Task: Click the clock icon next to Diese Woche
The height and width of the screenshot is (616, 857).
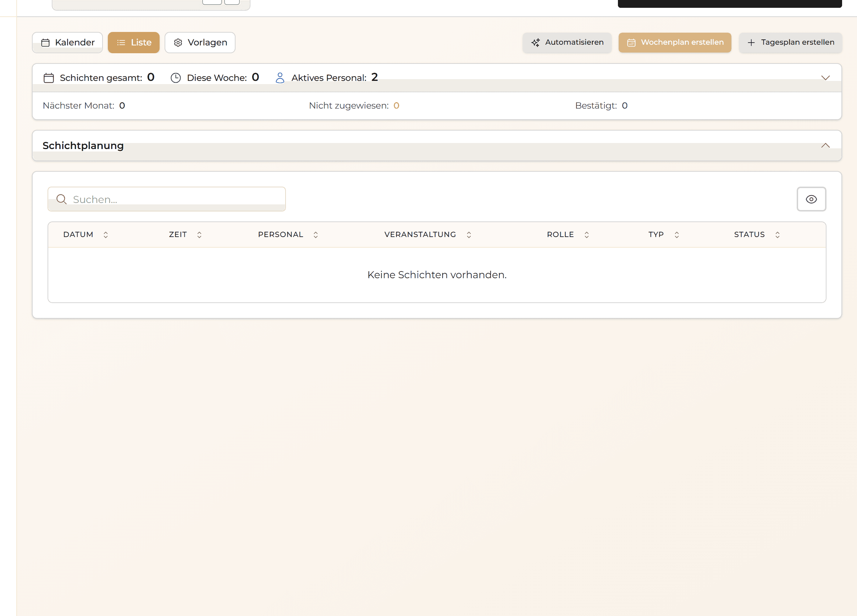Action: 176,78
